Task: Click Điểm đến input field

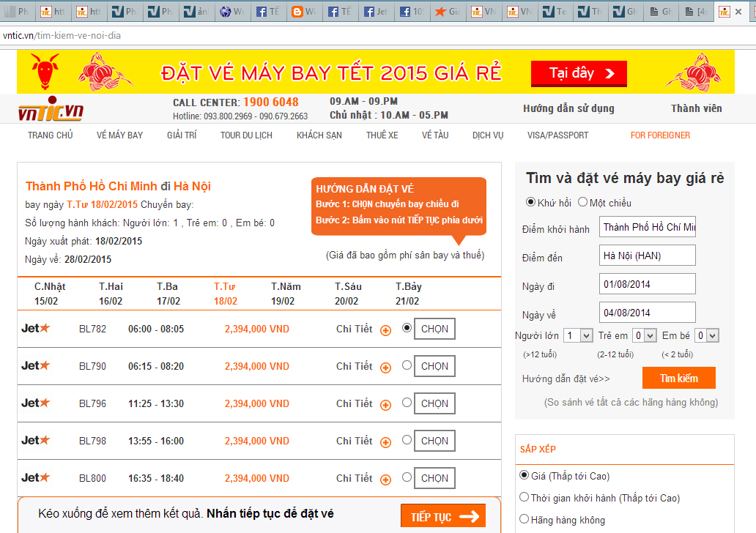Action: click(x=648, y=256)
